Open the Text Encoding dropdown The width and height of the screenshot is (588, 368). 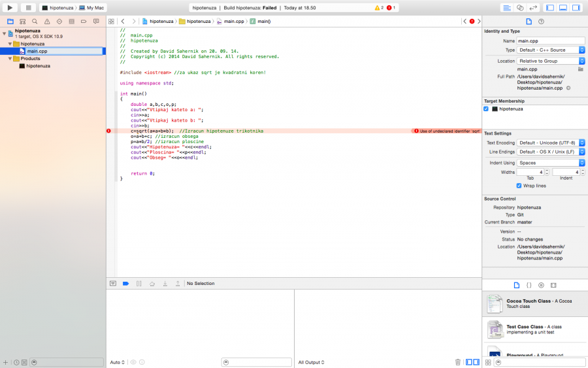pos(551,142)
